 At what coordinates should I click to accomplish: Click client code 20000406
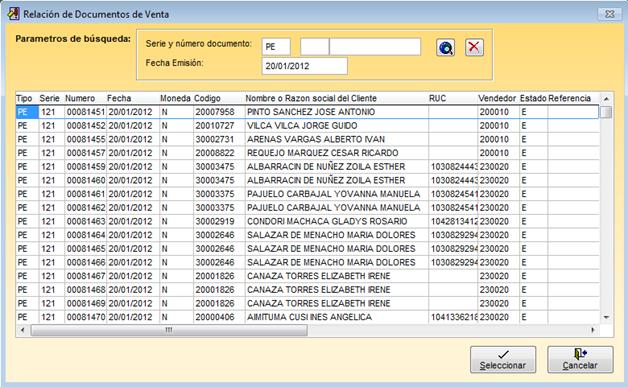tap(215, 317)
